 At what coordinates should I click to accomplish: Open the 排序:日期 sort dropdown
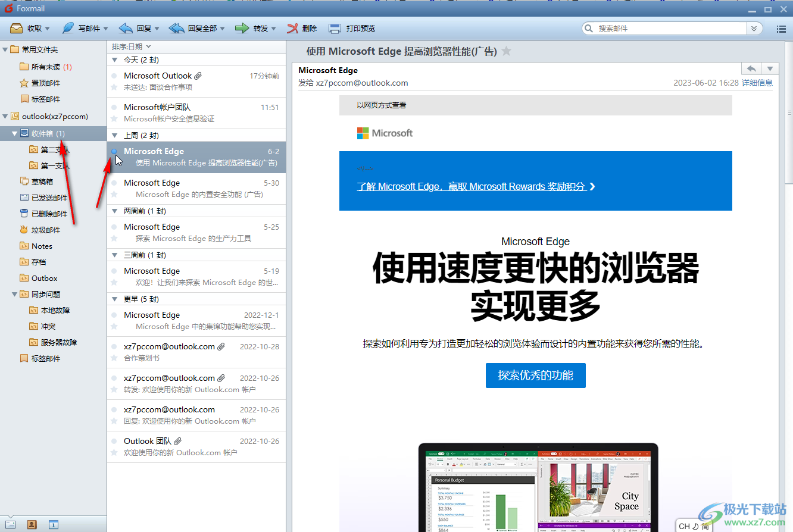click(x=132, y=46)
